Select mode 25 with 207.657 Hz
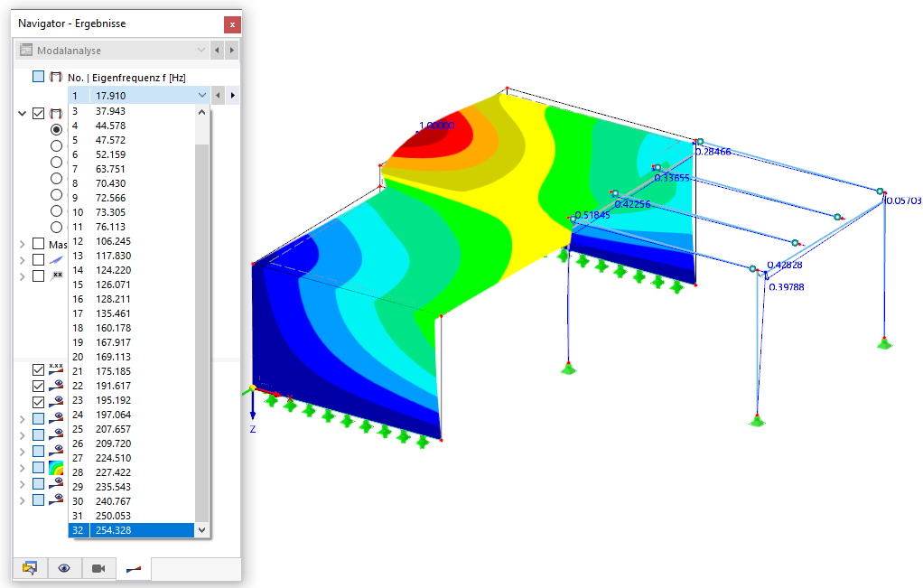Viewport: 923px width, 588px height. click(131, 429)
